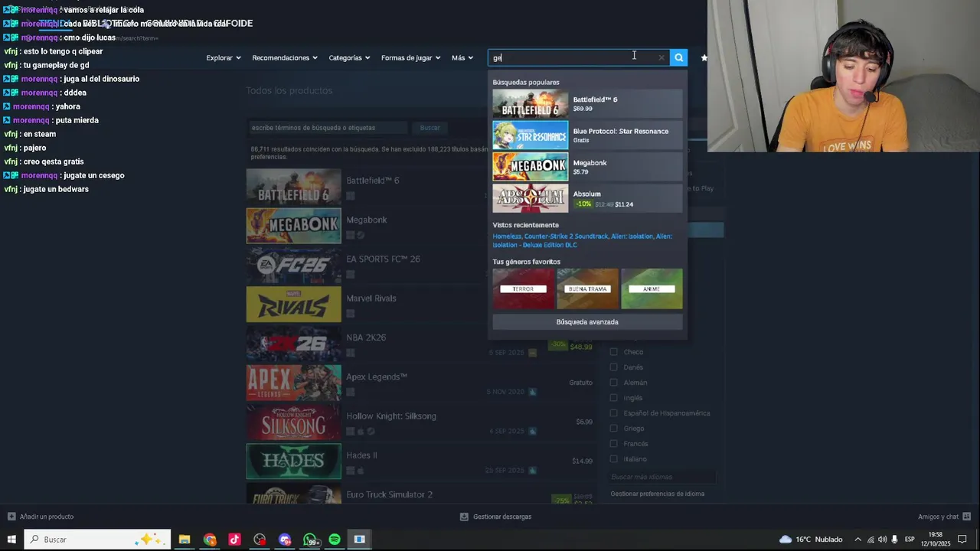The height and width of the screenshot is (551, 980).
Task: Expand the Formas de jugar dropdown
Action: [411, 57]
